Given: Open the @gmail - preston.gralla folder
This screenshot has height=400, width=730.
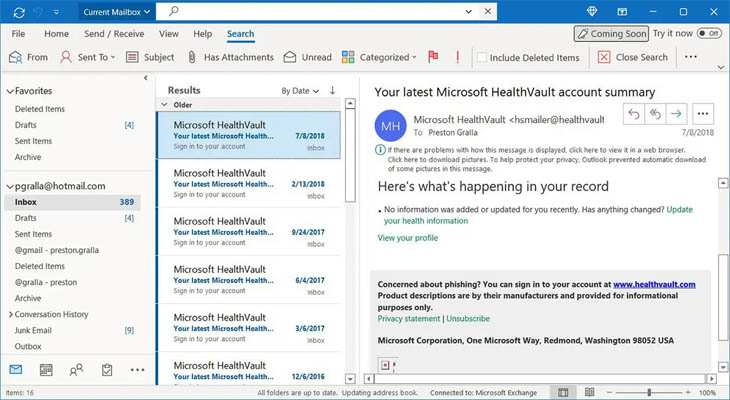Looking at the screenshot, I should (56, 250).
